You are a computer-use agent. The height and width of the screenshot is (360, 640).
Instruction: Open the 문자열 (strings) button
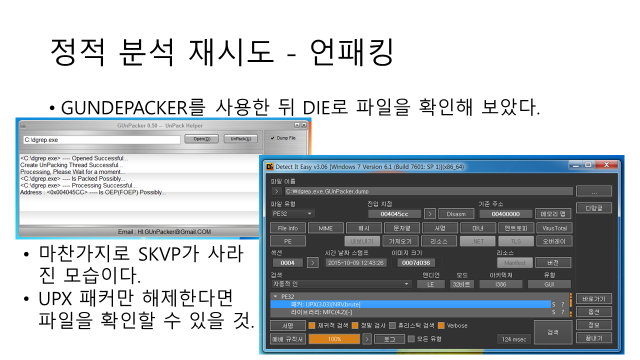402,228
